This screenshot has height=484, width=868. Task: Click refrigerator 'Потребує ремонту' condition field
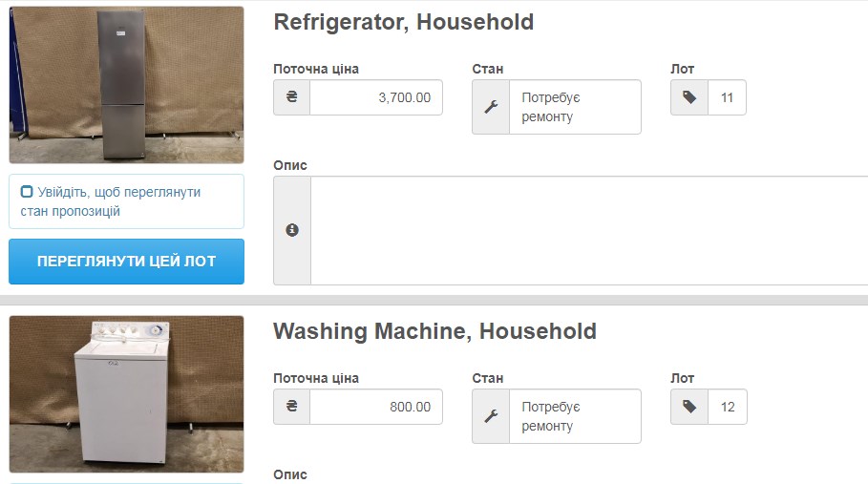[574, 107]
